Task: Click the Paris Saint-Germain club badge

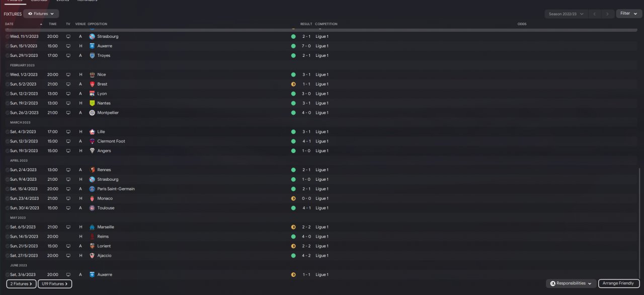Action: pyautogui.click(x=92, y=189)
